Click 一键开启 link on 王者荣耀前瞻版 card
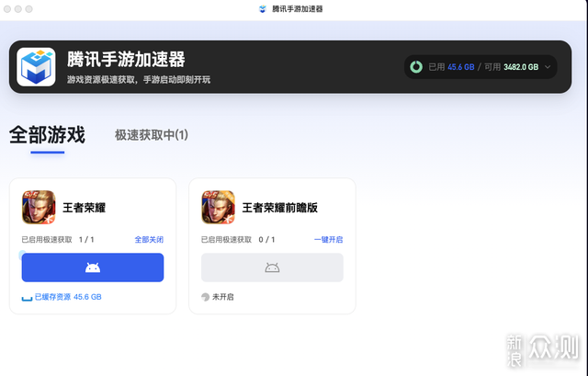 click(328, 239)
